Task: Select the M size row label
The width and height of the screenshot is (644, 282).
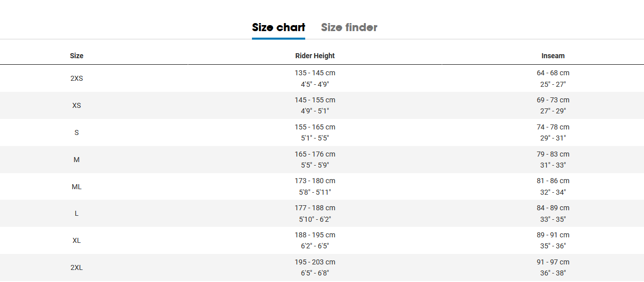Action: pos(77,160)
